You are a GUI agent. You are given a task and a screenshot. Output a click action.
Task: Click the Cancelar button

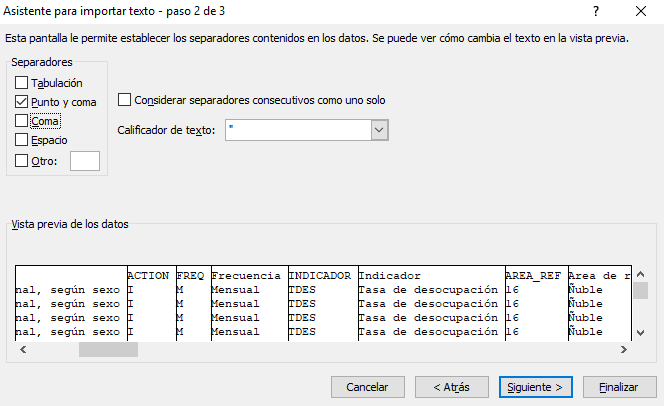[x=368, y=387]
